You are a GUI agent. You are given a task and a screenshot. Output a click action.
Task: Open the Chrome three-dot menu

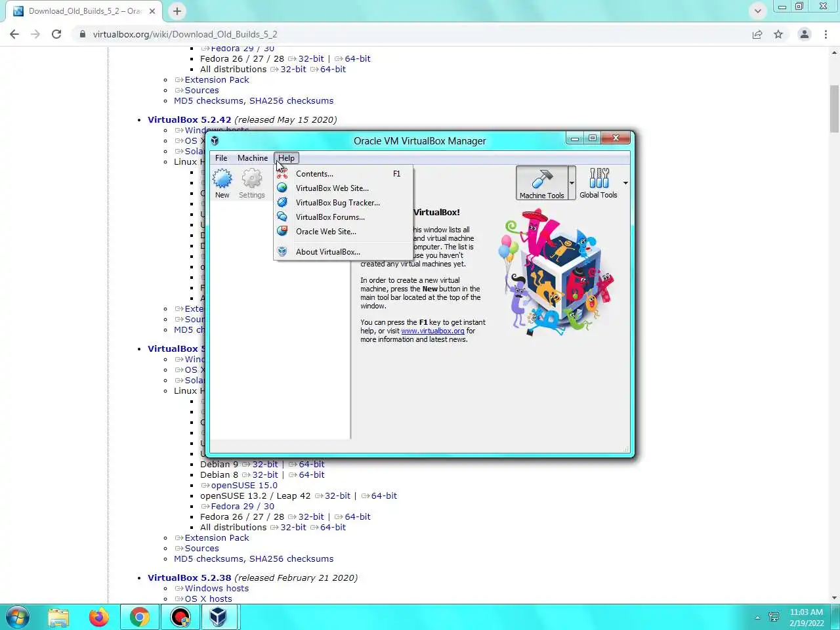click(826, 34)
